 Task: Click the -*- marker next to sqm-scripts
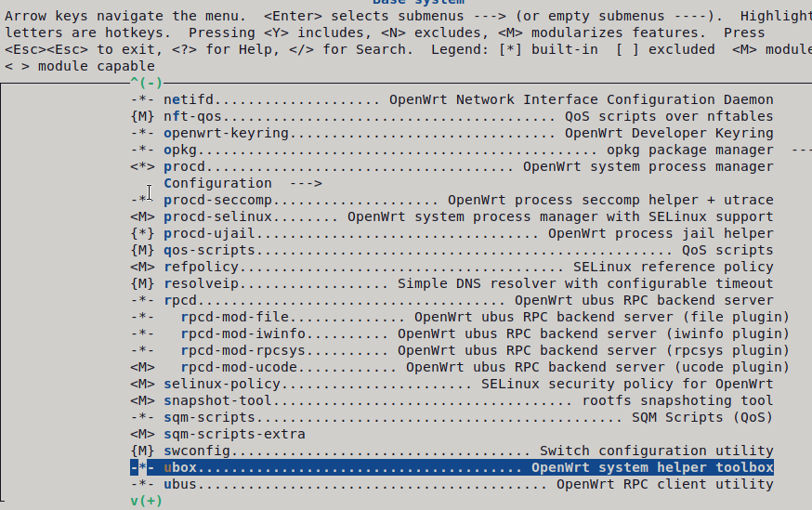[x=142, y=417]
